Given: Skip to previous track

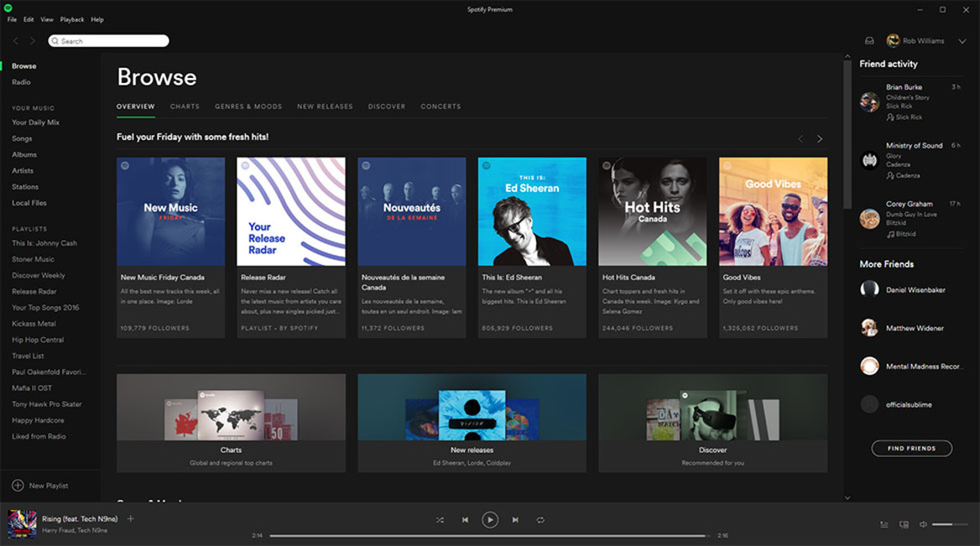Looking at the screenshot, I should pos(465,520).
